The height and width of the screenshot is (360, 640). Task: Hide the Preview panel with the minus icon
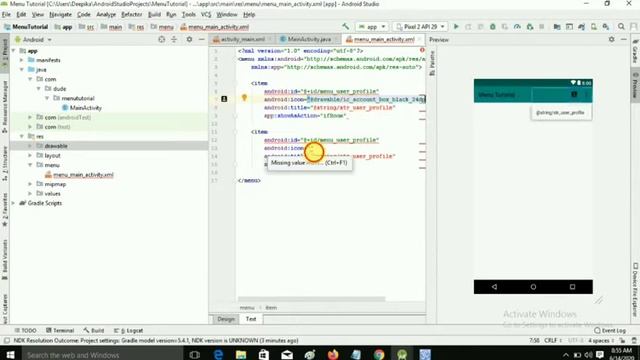pos(624,40)
